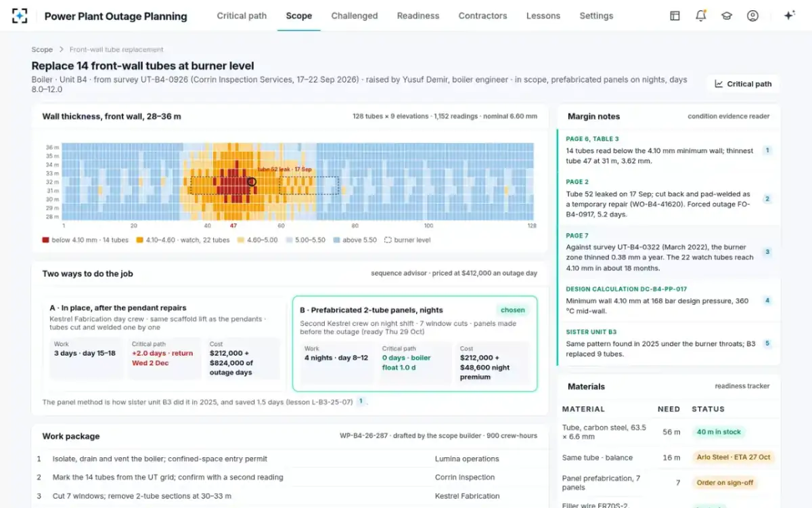
Task: Open reference chip 3 beside the Page 7 note
Action: point(767,252)
